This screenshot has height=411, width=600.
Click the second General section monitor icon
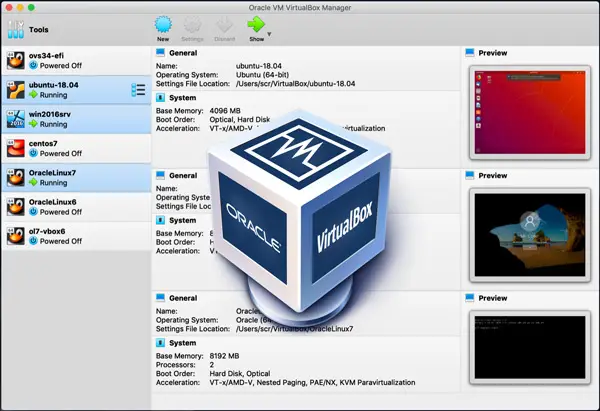pos(160,175)
